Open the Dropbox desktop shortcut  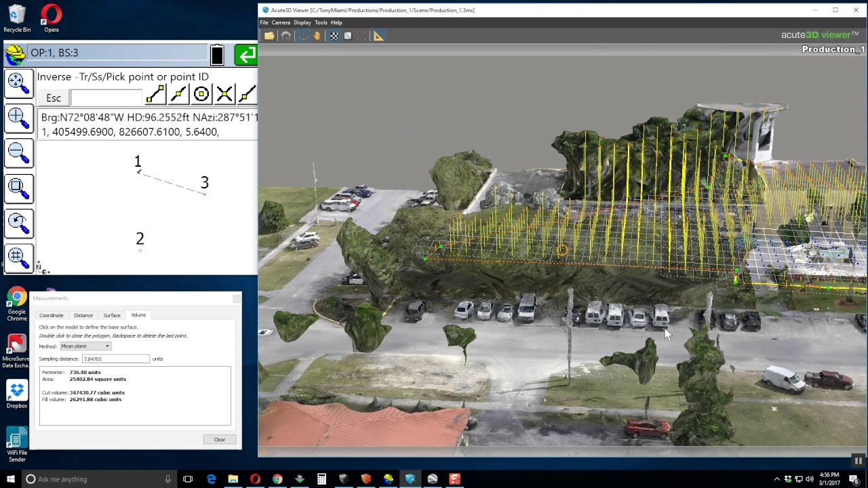(17, 394)
